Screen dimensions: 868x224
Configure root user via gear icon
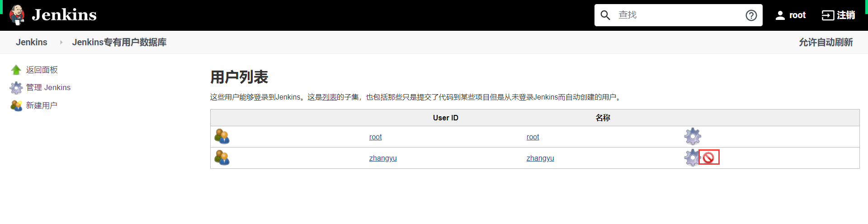click(x=693, y=136)
